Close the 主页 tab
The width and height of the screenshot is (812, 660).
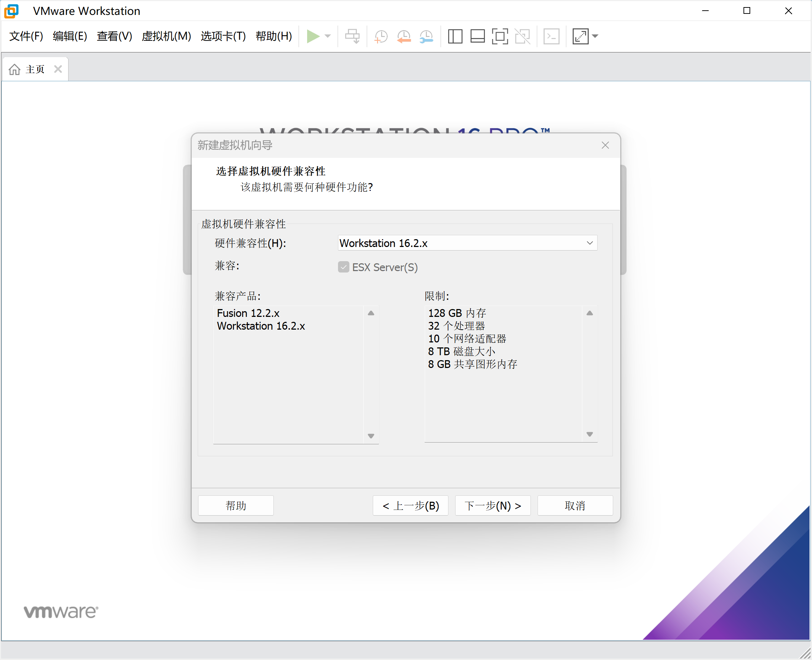tap(58, 69)
